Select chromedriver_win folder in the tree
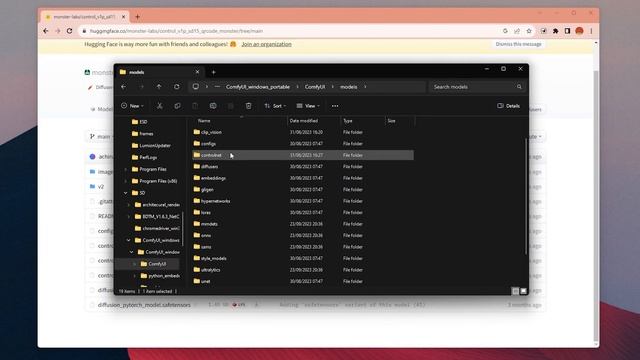The image size is (640, 360). point(157,228)
